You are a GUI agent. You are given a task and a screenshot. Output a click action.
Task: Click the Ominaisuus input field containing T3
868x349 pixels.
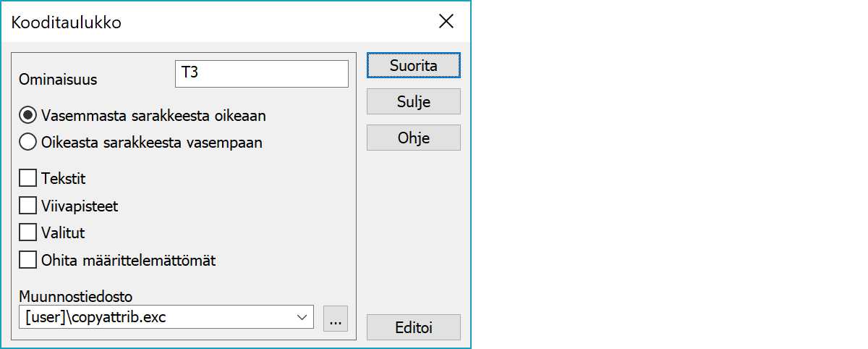click(x=261, y=73)
